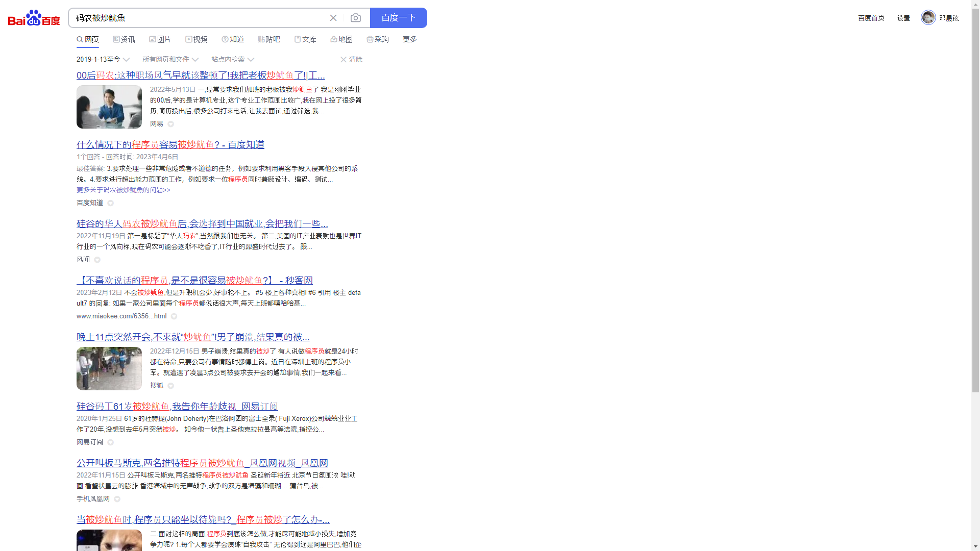Image resolution: width=980 pixels, height=551 pixels.
Task: Click the 搜狐 source label
Action: click(x=157, y=386)
